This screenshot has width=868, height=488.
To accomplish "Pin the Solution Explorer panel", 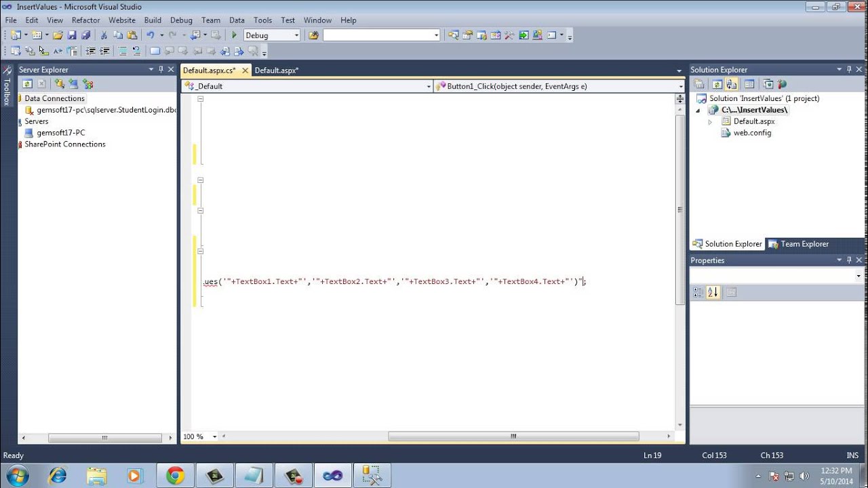I will (x=848, y=69).
